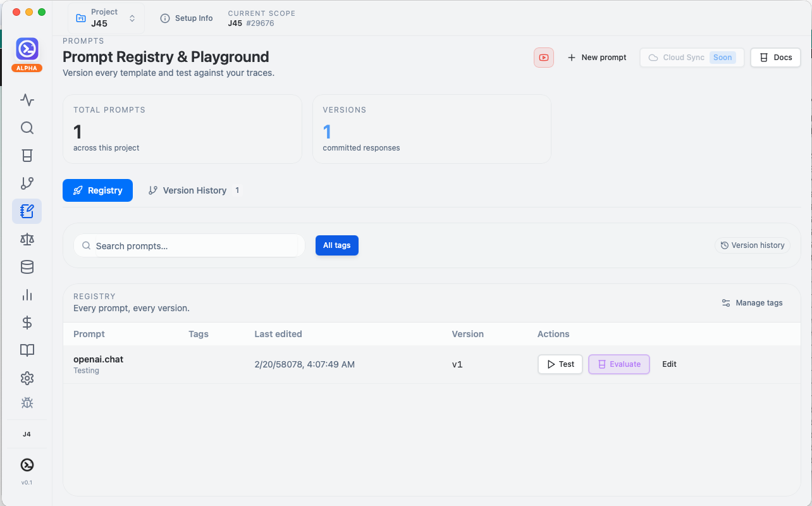Open the Docs button
The image size is (812, 506).
click(775, 58)
